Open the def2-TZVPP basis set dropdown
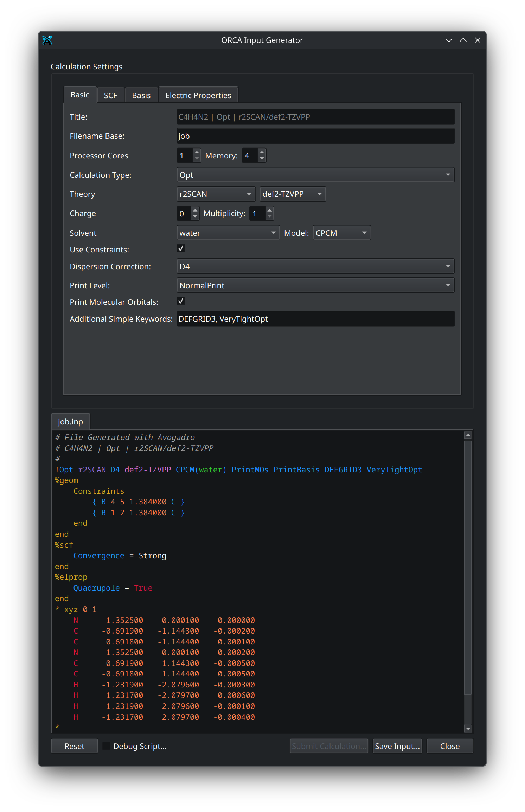This screenshot has width=525, height=812. (x=293, y=194)
